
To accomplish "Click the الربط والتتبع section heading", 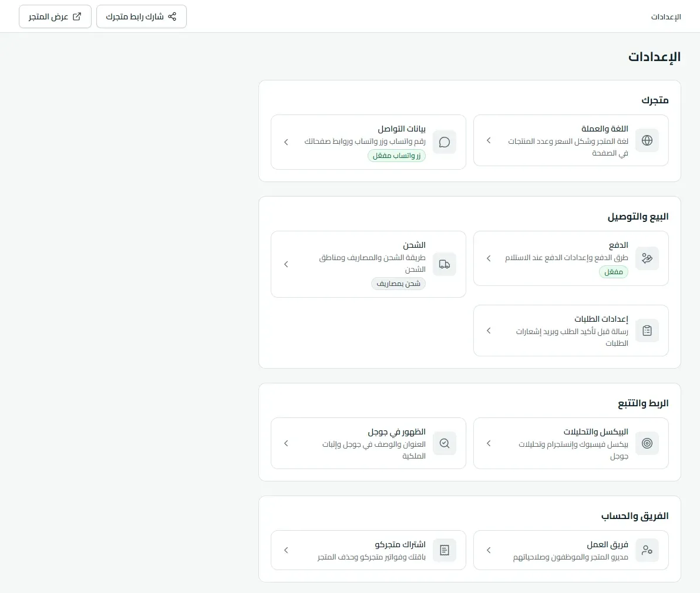I will 643,403.
